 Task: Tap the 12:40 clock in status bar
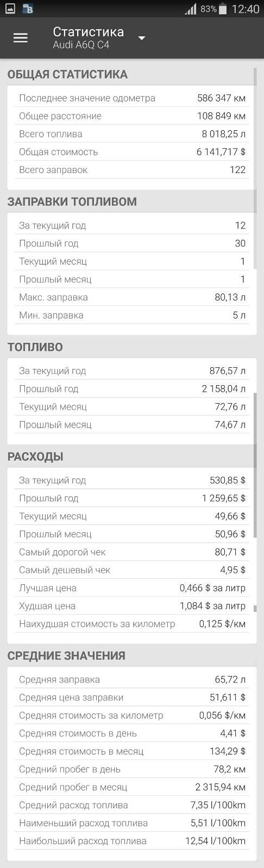point(246,9)
